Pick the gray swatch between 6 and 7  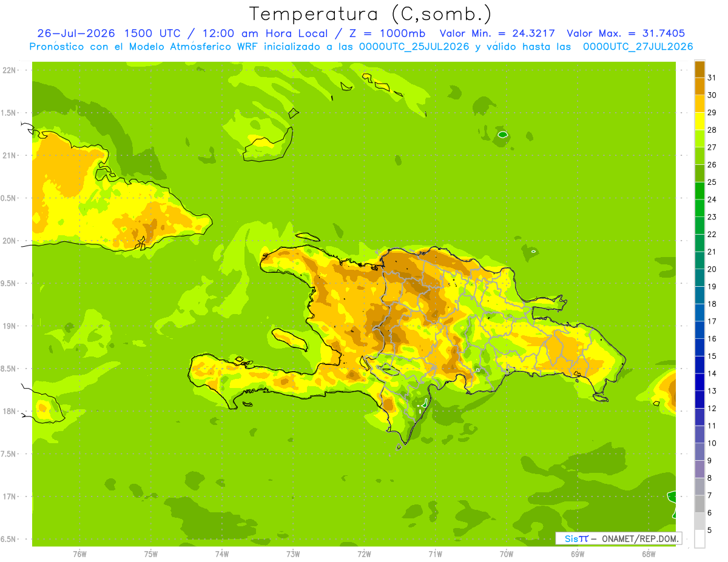tap(699, 504)
